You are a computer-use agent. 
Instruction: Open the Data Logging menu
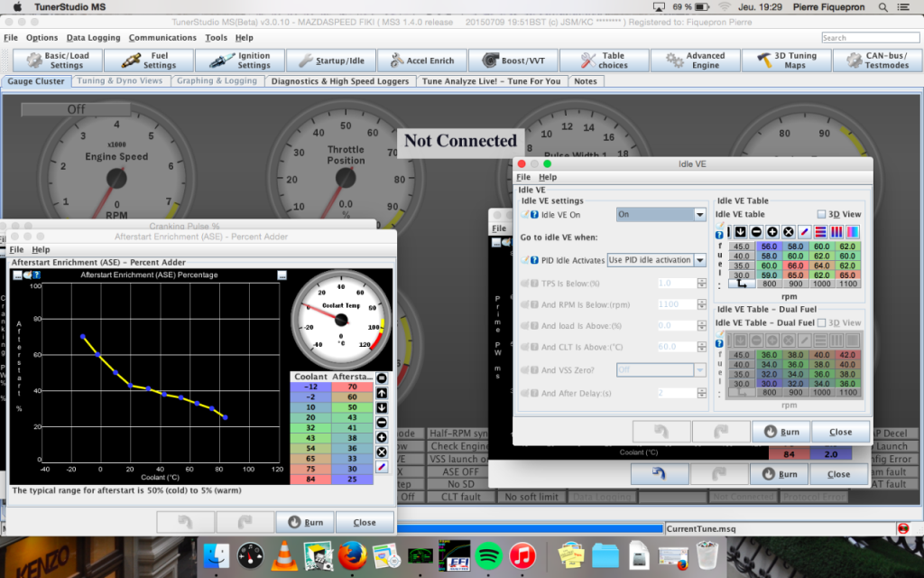[x=93, y=38]
